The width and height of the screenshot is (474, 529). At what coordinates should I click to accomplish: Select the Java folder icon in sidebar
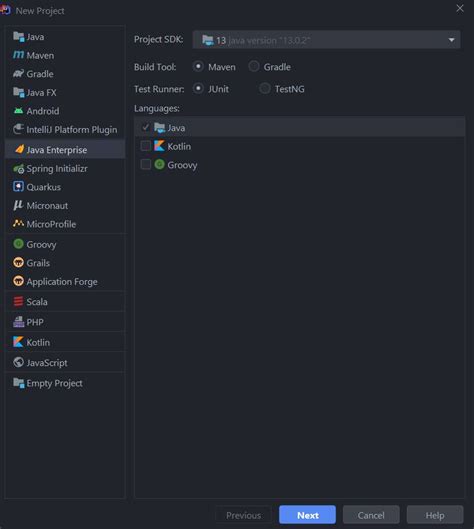19,36
